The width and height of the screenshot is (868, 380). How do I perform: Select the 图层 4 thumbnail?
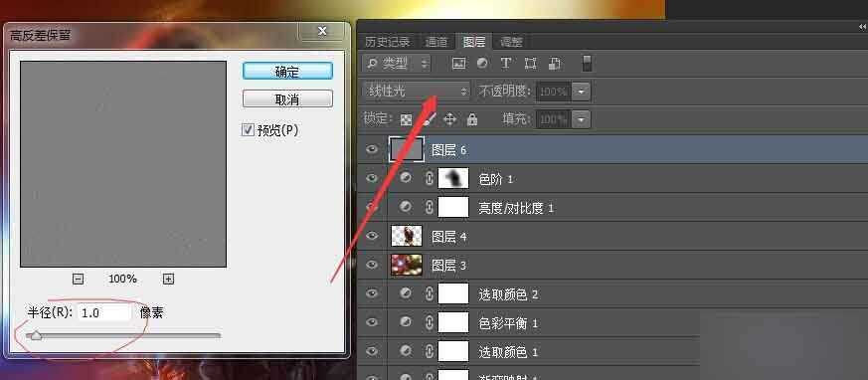407,236
